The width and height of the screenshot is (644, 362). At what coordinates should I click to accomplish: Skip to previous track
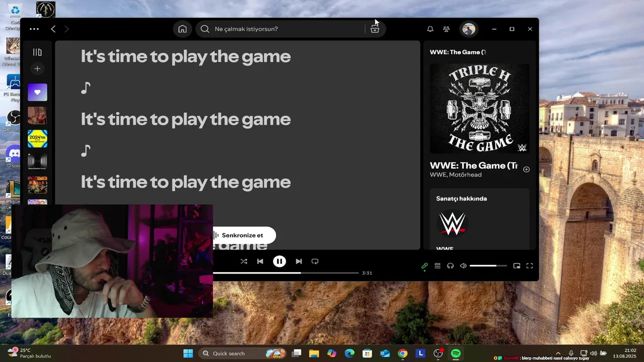(260, 261)
